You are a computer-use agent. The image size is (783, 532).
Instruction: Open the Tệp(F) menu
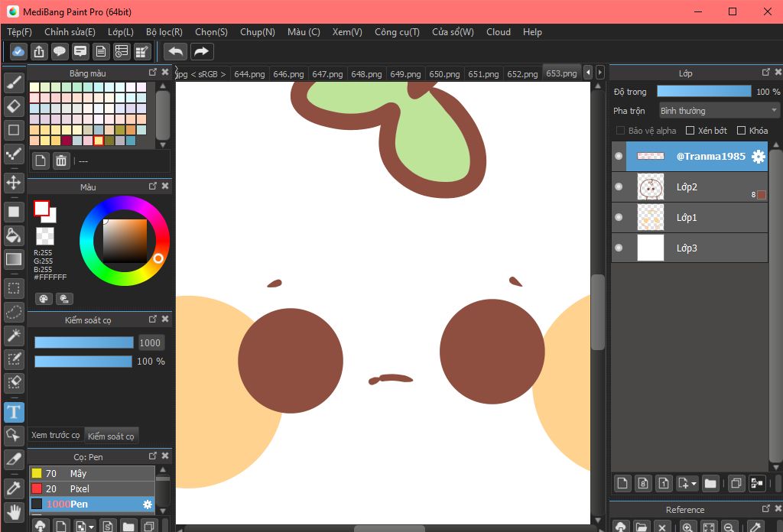coord(19,32)
